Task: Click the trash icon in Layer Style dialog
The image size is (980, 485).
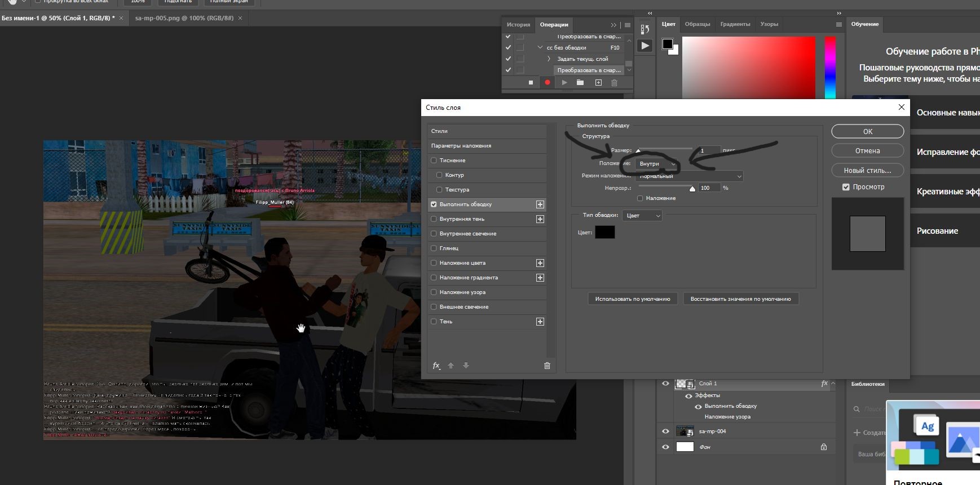Action: click(546, 366)
